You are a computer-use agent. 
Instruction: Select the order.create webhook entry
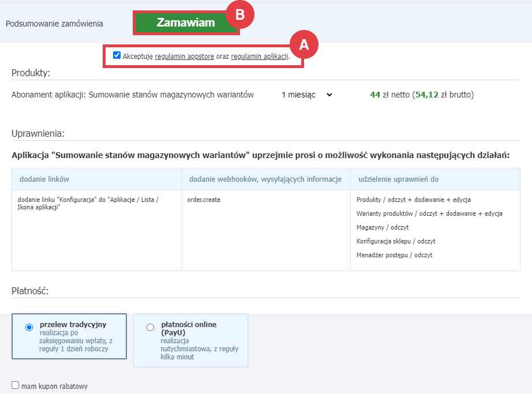click(x=204, y=200)
